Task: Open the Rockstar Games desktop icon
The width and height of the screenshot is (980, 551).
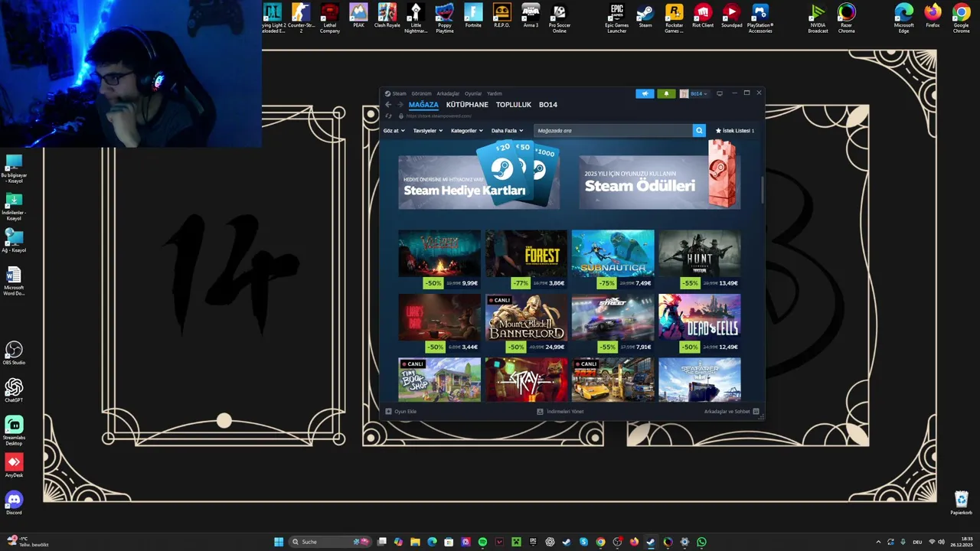Action: (674, 18)
